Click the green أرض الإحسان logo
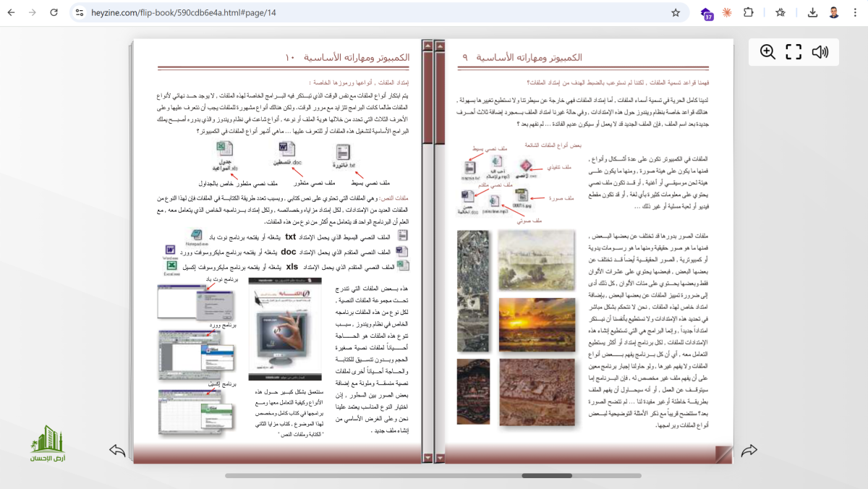 click(x=48, y=443)
